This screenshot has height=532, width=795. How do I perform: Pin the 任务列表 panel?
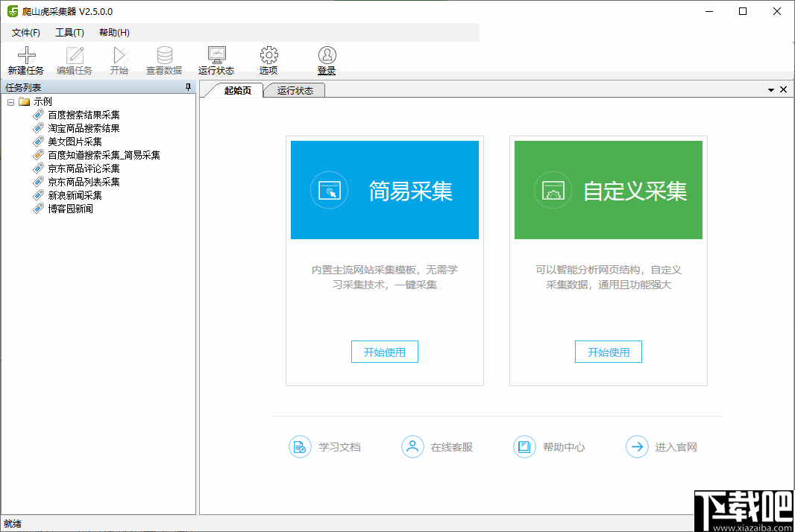[188, 87]
